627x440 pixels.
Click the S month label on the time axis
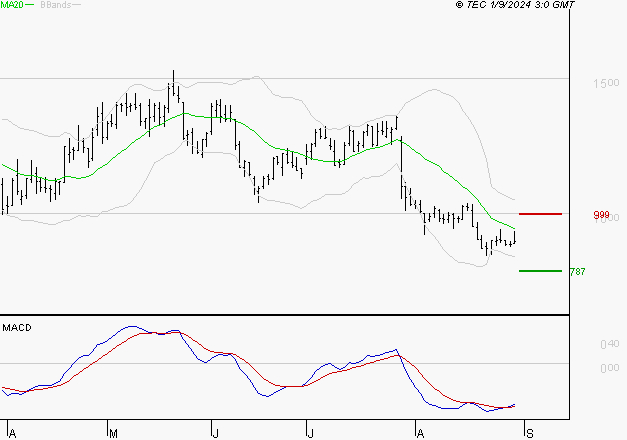pos(530,434)
